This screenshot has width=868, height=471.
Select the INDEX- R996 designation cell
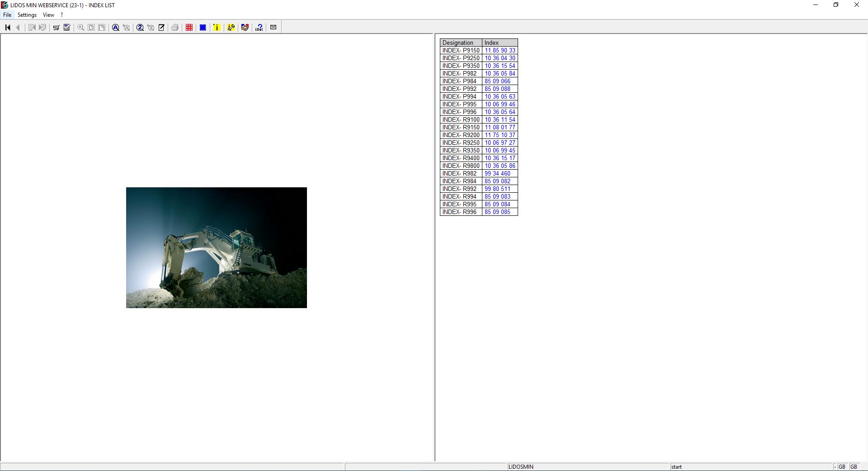461,212
